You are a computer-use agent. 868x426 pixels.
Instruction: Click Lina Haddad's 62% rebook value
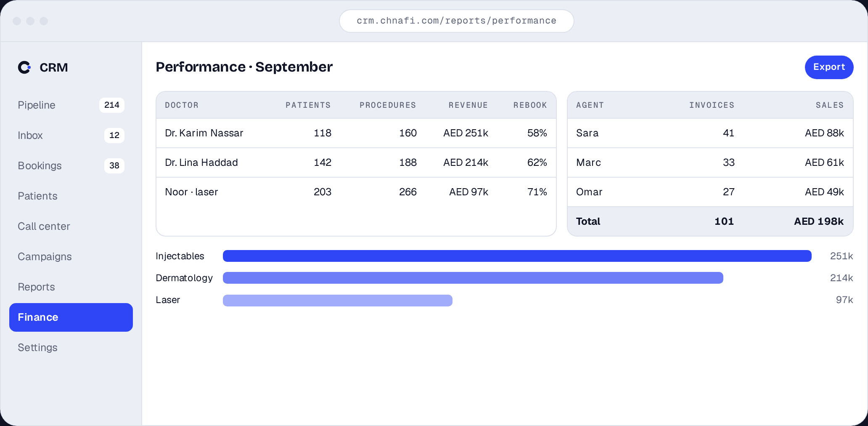537,162
